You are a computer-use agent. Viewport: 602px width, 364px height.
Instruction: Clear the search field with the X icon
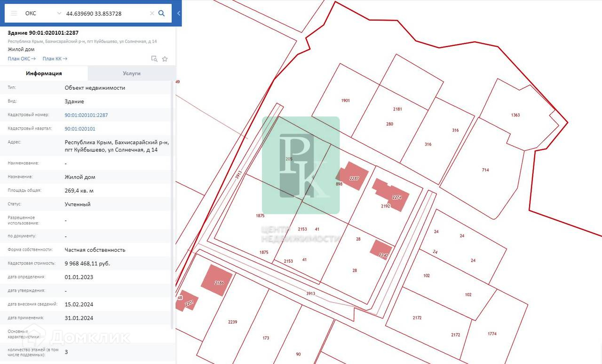152,13
